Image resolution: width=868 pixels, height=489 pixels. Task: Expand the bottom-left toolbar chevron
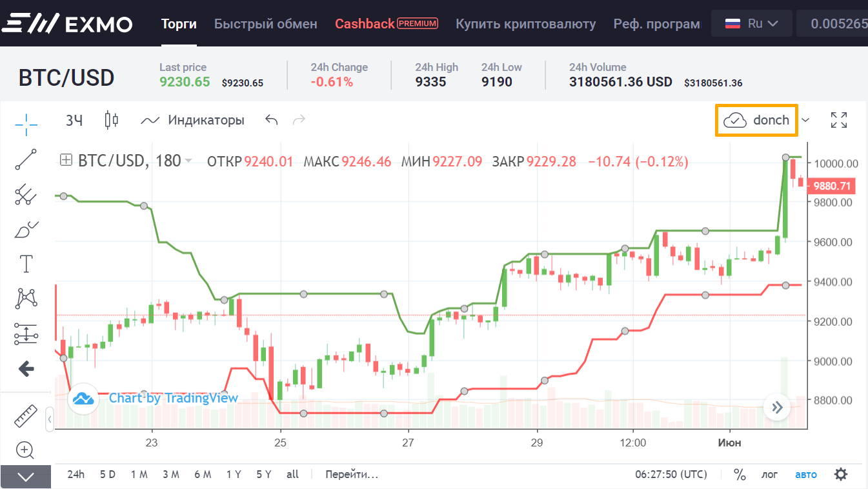[x=26, y=477]
